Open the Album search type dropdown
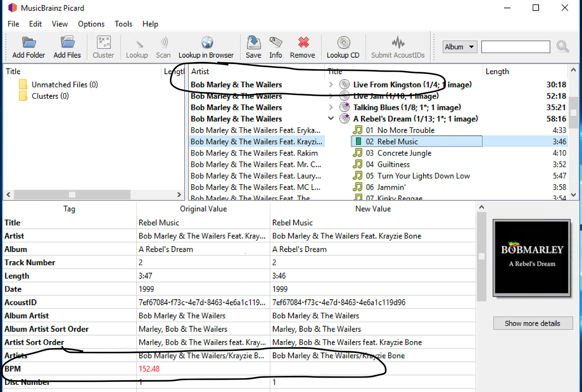Image resolution: width=582 pixels, height=392 pixels. coord(460,47)
